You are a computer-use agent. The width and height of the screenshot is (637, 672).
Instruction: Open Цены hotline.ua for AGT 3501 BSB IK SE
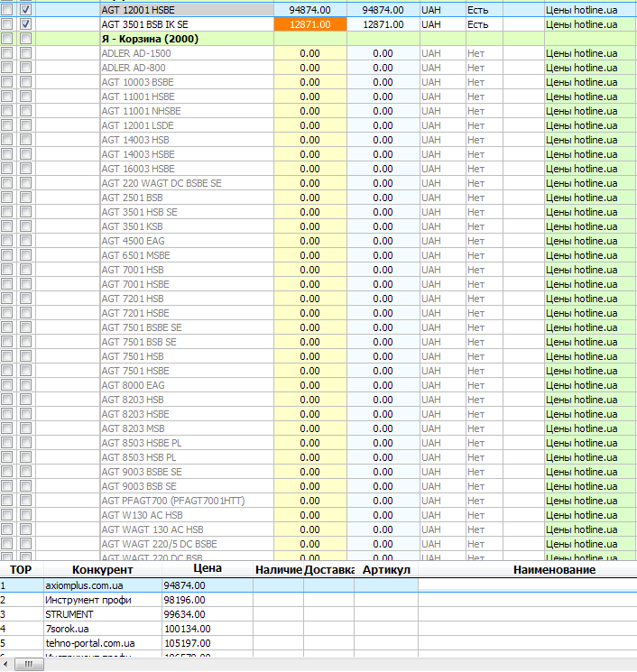tap(582, 24)
